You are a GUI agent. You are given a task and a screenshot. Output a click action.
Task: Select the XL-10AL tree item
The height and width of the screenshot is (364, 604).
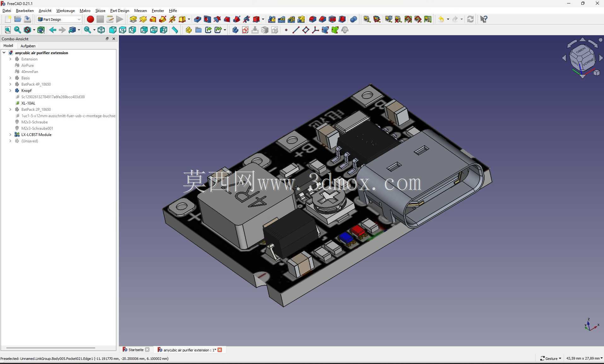(x=28, y=103)
